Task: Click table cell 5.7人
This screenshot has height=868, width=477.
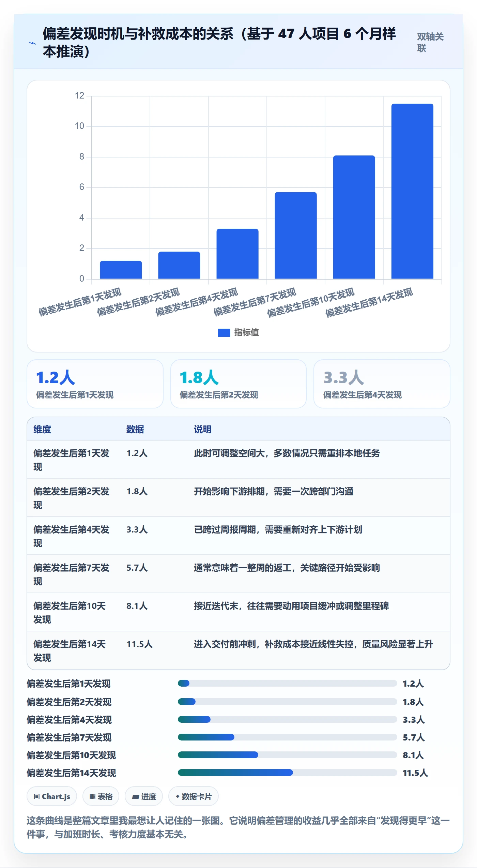Action: click(137, 568)
